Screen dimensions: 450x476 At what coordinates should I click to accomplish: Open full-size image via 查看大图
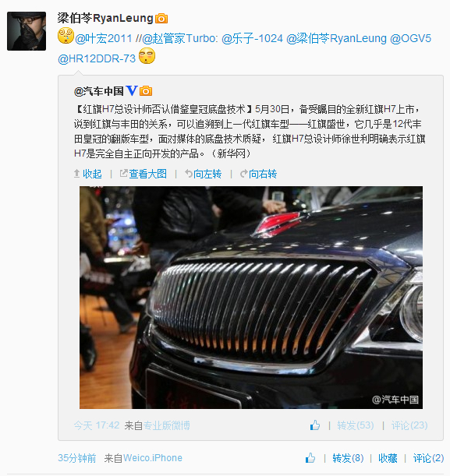click(144, 174)
